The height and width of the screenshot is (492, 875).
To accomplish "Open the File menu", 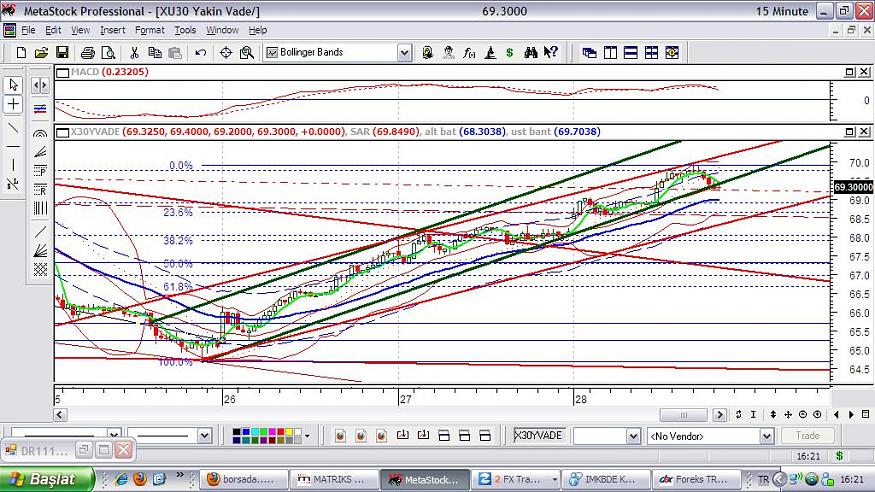I will [x=28, y=30].
